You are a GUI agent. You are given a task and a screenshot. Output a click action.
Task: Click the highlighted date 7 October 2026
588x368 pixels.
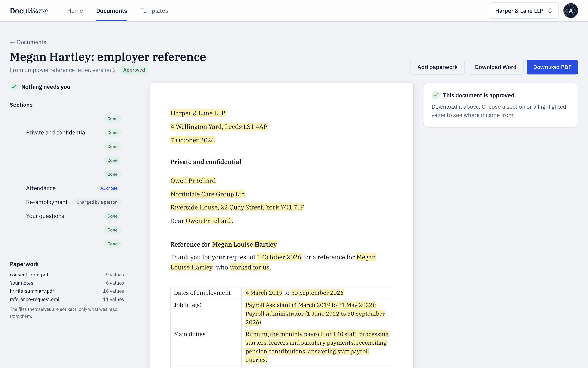(x=193, y=140)
